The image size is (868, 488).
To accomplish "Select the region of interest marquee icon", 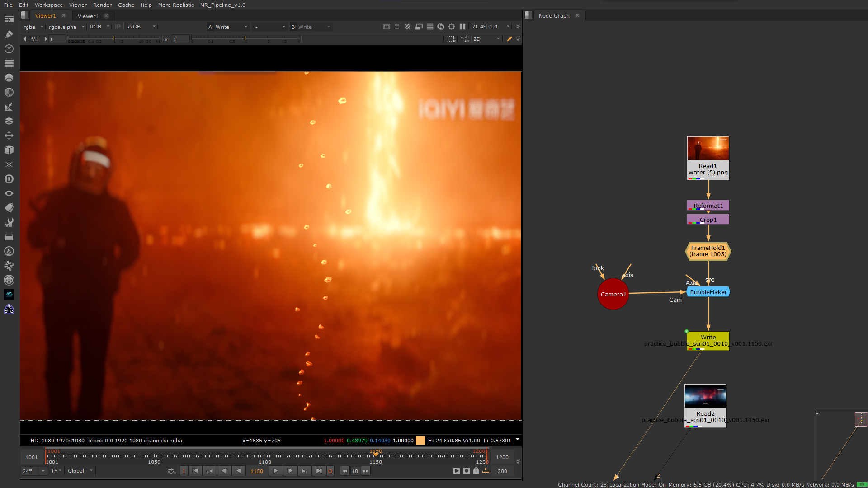I will coord(451,39).
